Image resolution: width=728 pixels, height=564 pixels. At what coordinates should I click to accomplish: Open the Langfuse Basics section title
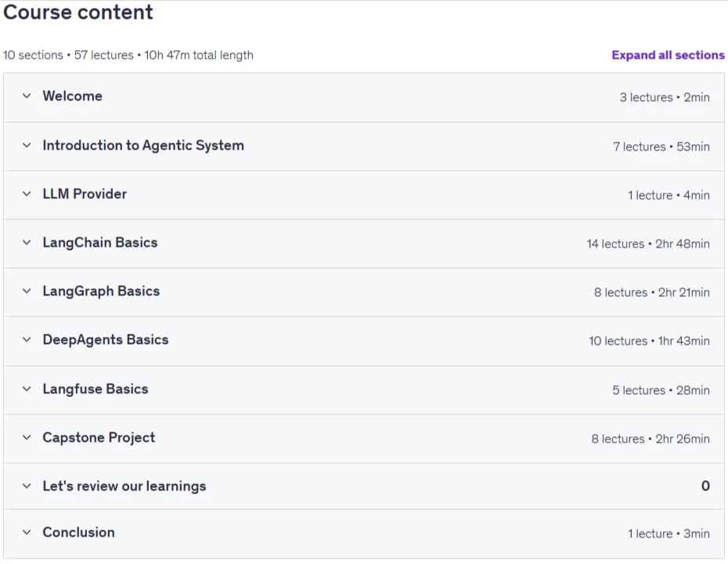(x=96, y=389)
